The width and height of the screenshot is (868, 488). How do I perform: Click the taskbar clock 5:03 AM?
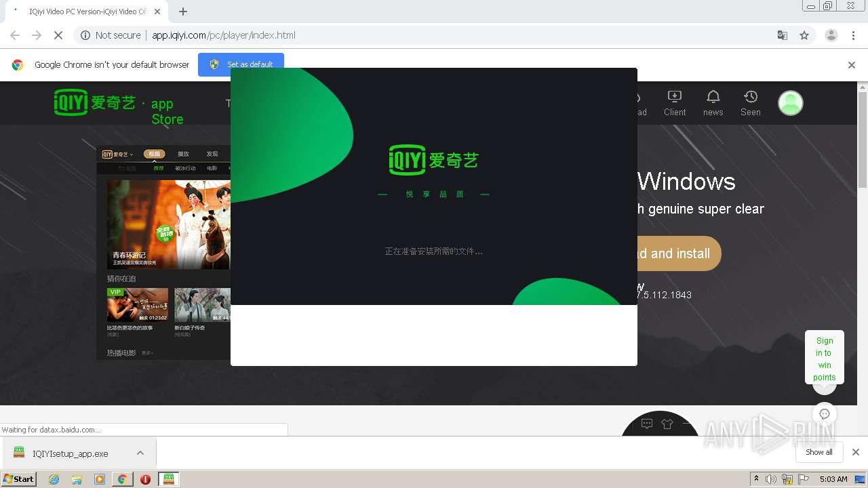(x=833, y=479)
